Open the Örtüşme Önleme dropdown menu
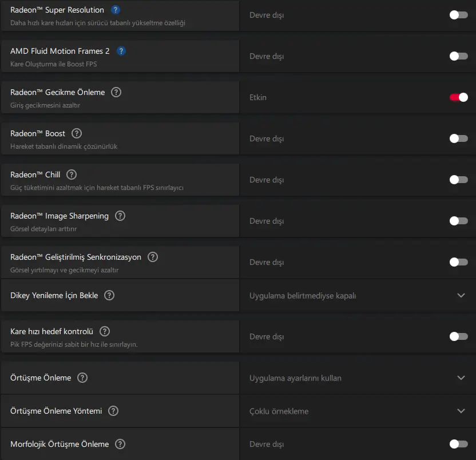The height and width of the screenshot is (460, 476). [x=358, y=378]
